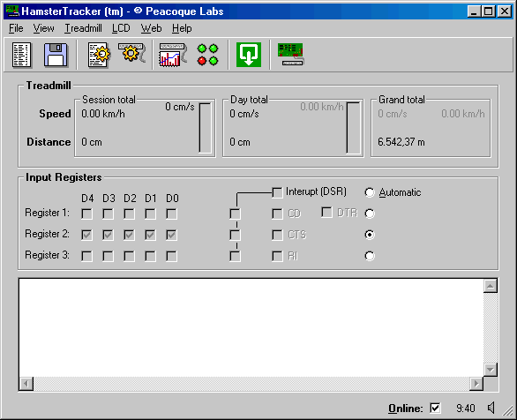Click the HamsterTracker title bar app icon
Viewport: 517px width, 420px height.
click(x=12, y=11)
